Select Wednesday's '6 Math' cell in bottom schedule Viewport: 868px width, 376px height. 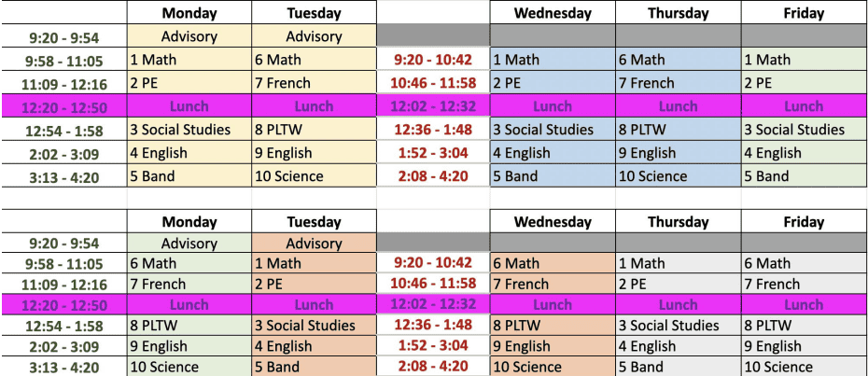(x=553, y=264)
